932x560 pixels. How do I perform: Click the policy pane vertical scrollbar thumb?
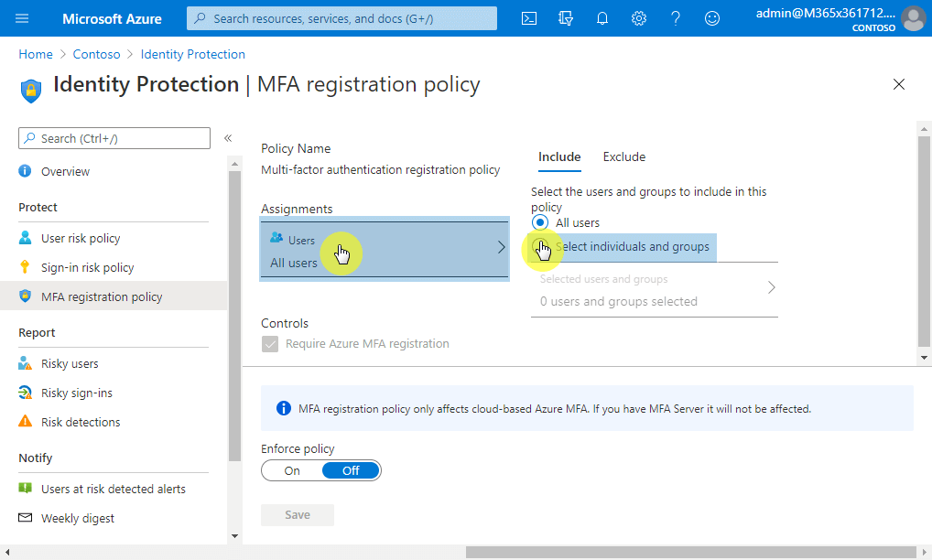click(x=924, y=241)
